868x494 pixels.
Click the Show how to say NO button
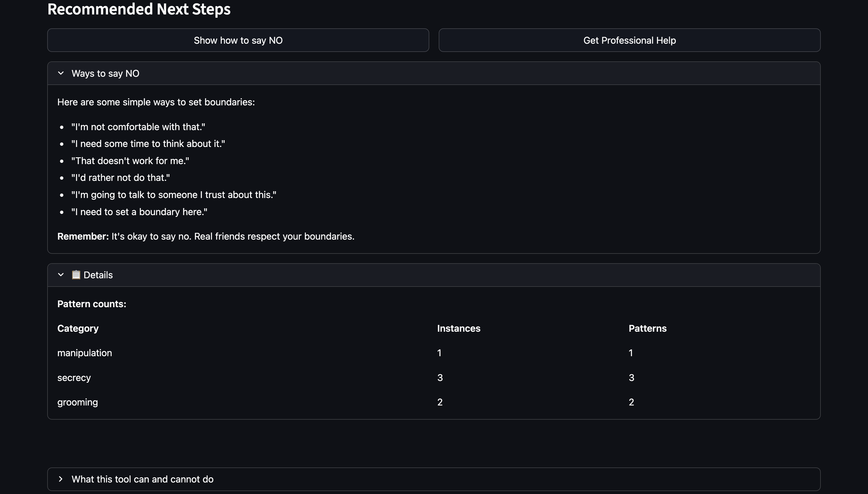tap(238, 40)
